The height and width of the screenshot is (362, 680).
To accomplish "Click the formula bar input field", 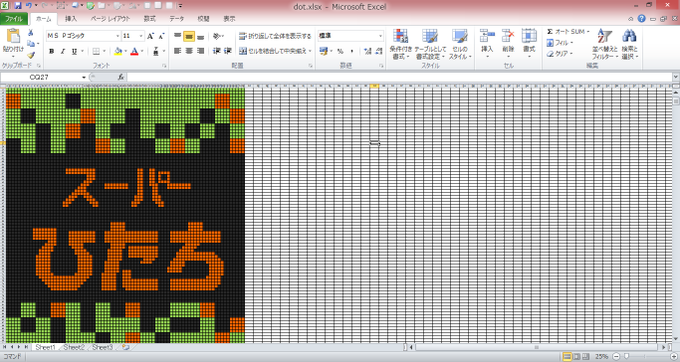I will 399,77.
